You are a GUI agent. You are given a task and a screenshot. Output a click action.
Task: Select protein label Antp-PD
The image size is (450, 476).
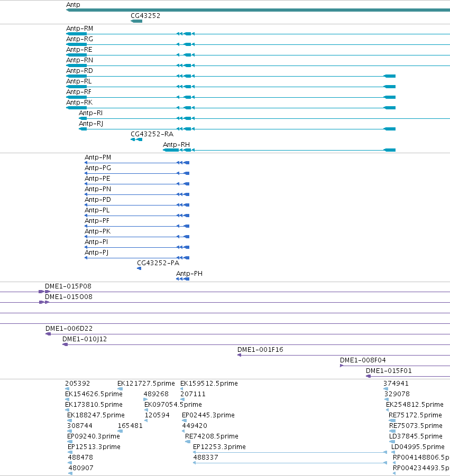pos(98,200)
